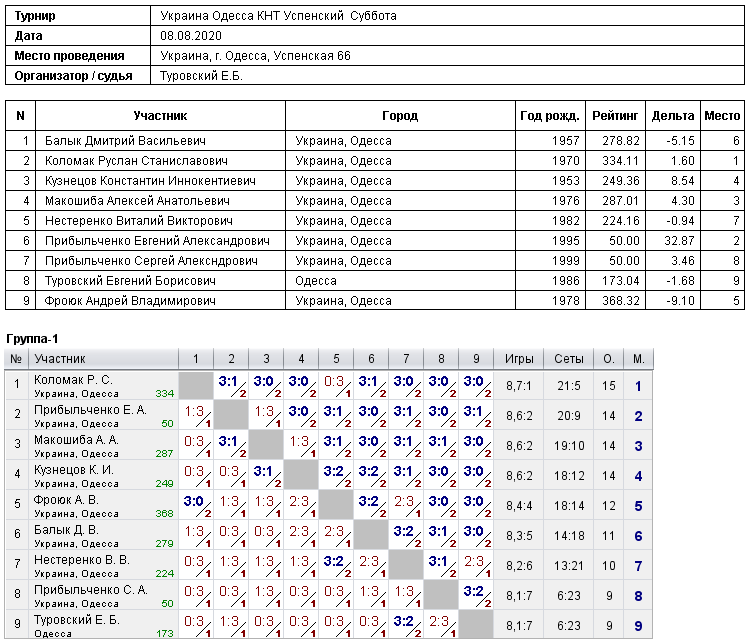Click the Игры column header in group table
The height and width of the screenshot is (644, 750).
point(519,359)
